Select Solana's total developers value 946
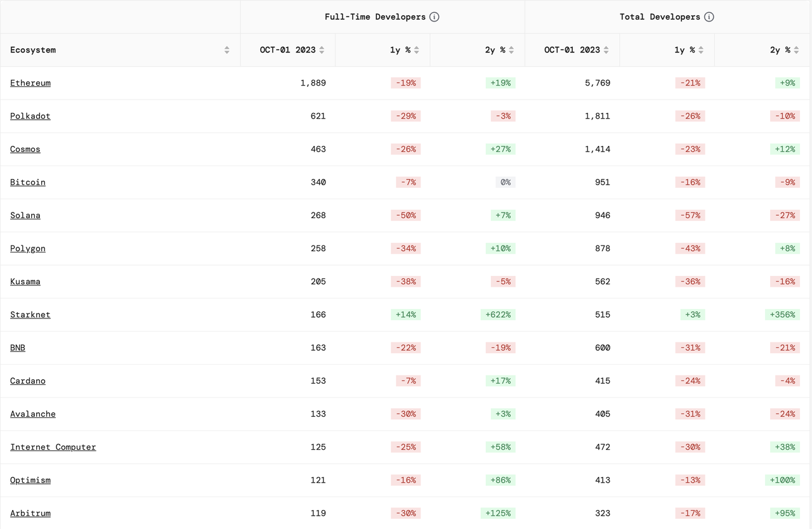Viewport: 812px width, 529px height. (603, 215)
